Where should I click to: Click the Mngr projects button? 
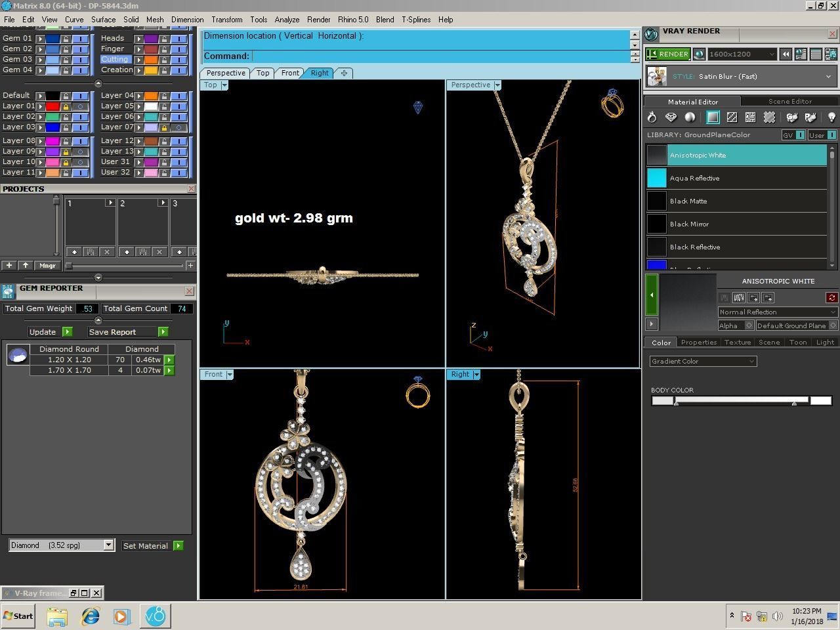point(47,266)
